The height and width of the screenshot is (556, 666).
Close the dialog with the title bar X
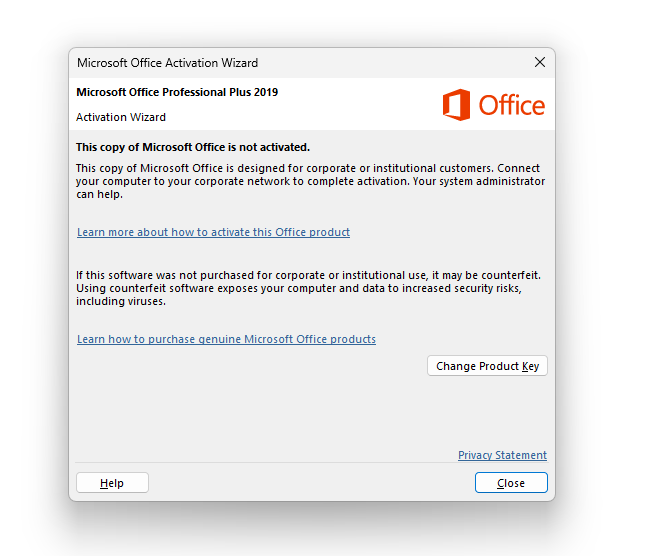tap(540, 62)
